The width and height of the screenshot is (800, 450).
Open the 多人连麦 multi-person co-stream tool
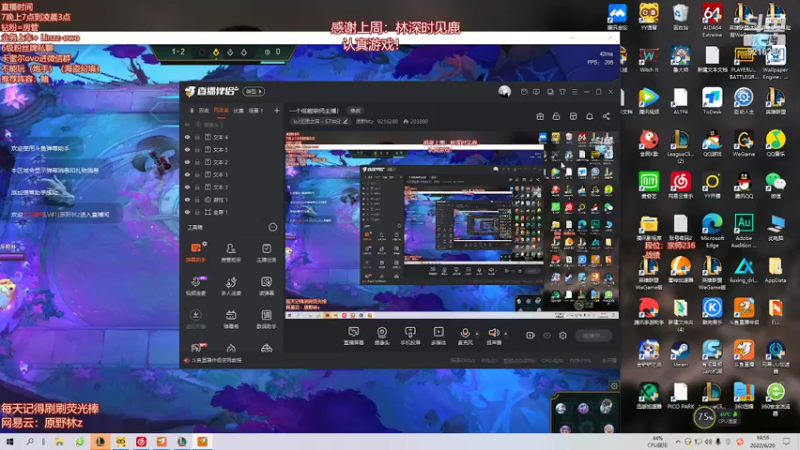coord(231,286)
